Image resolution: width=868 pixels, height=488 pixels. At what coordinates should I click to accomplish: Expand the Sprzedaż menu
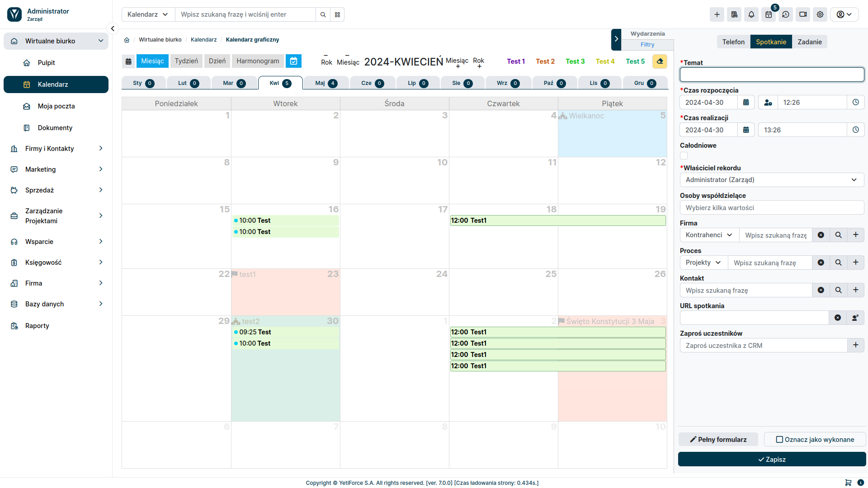coord(56,190)
